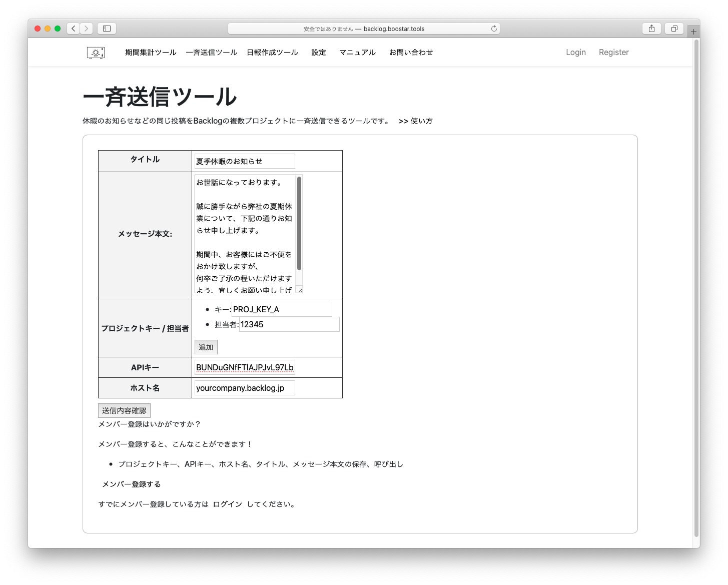Open the 期間集計ツール menu item
This screenshot has width=728, height=585.
[x=151, y=53]
